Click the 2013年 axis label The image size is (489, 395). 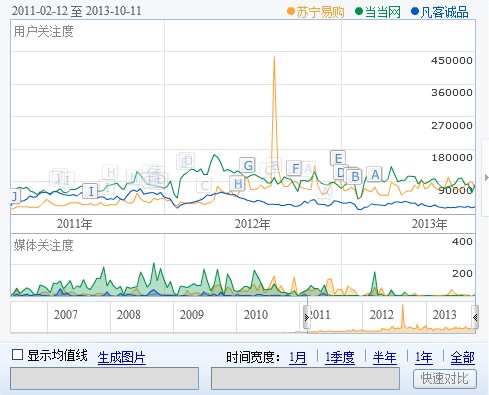(429, 224)
